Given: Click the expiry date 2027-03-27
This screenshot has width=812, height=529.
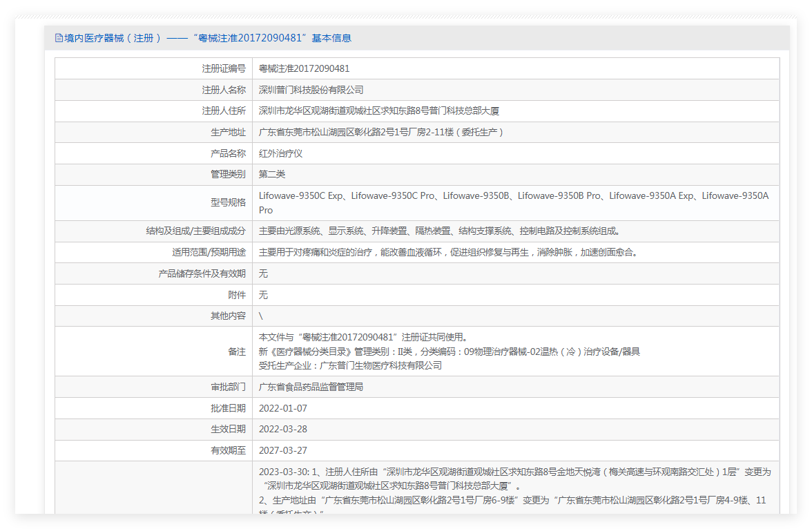Looking at the screenshot, I should 283,450.
